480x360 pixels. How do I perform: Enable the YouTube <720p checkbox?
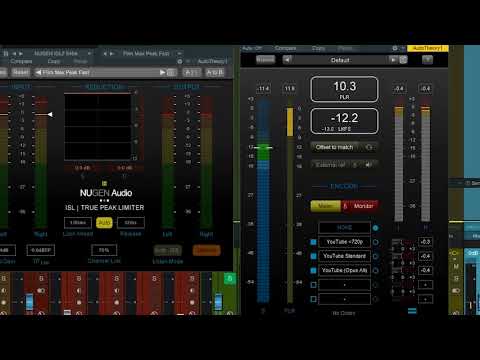[313, 242]
